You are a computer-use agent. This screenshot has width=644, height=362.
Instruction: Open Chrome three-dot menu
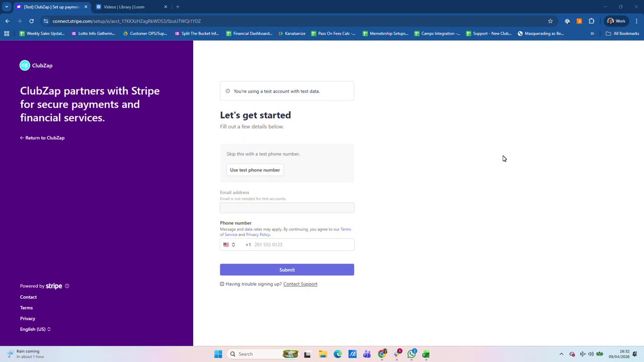(636, 21)
